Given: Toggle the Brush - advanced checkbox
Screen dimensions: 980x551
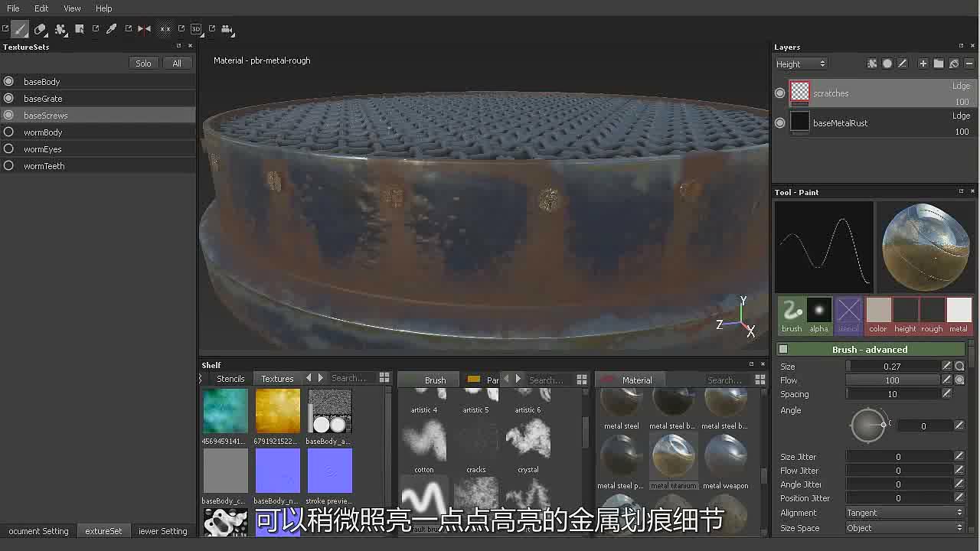Looking at the screenshot, I should tap(783, 349).
